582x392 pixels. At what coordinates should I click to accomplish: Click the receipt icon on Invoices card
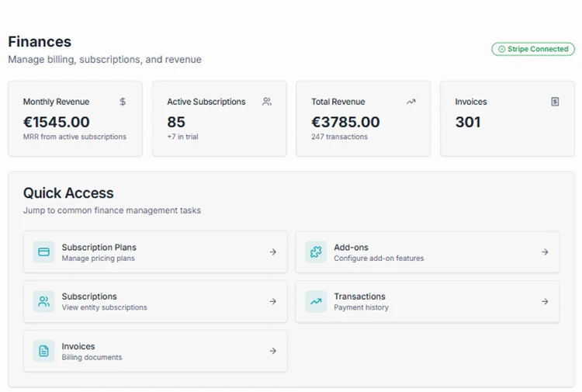click(555, 102)
